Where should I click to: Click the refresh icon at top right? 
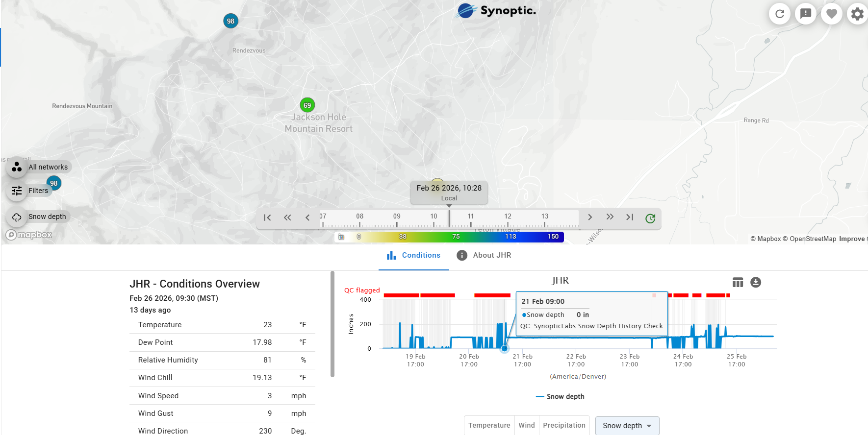[780, 14]
